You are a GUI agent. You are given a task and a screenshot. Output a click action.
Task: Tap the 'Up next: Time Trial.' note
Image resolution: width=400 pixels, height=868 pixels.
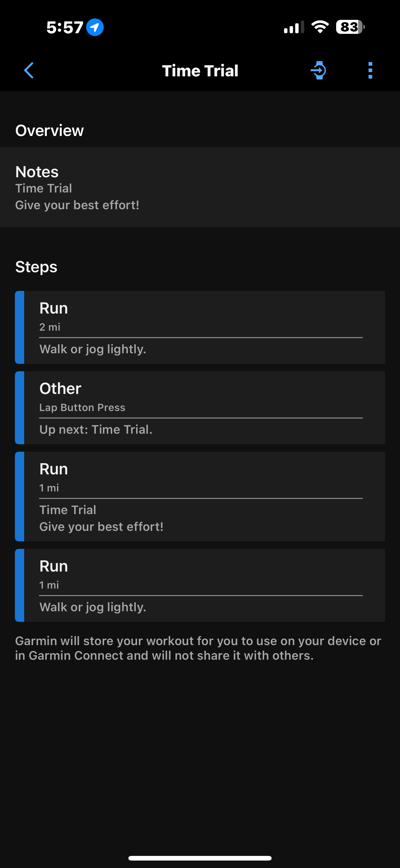[x=96, y=430]
